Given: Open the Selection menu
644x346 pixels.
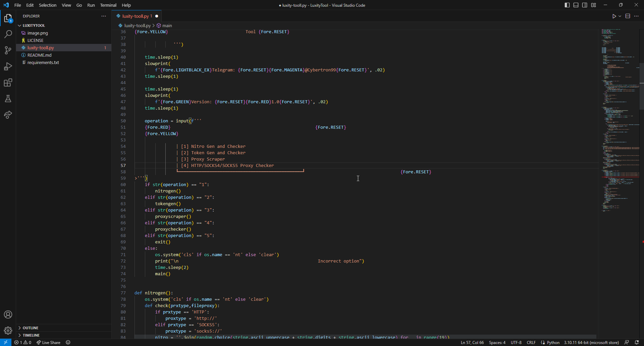Looking at the screenshot, I should [x=48, y=5].
